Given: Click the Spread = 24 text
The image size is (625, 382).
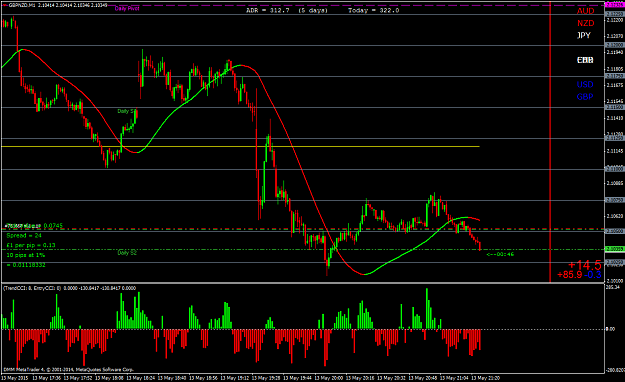Looking at the screenshot, I should [24, 236].
